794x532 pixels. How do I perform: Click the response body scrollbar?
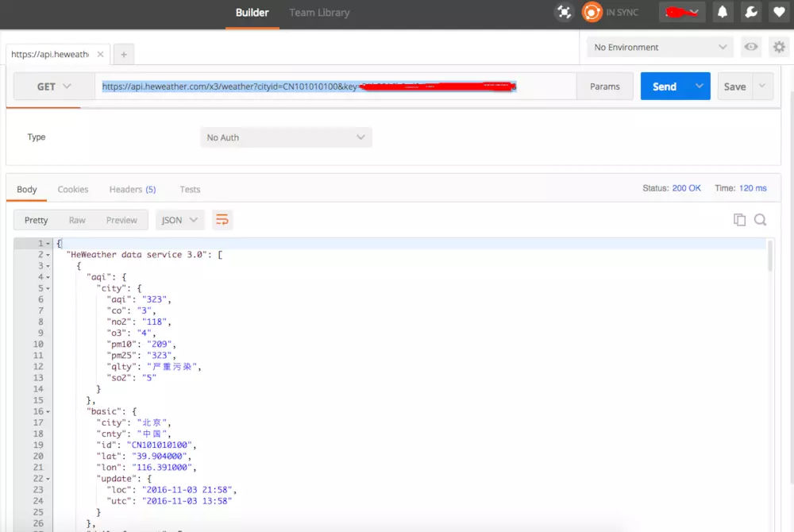coord(770,256)
